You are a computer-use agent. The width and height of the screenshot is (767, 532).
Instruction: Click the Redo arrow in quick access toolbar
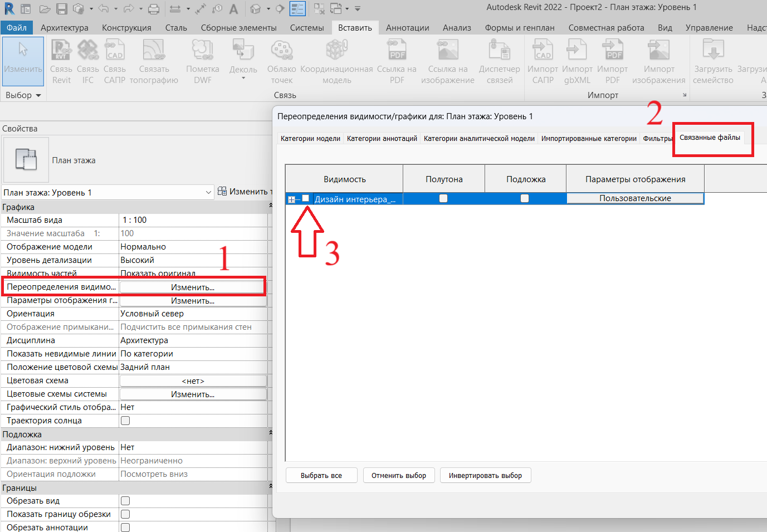pos(129,9)
